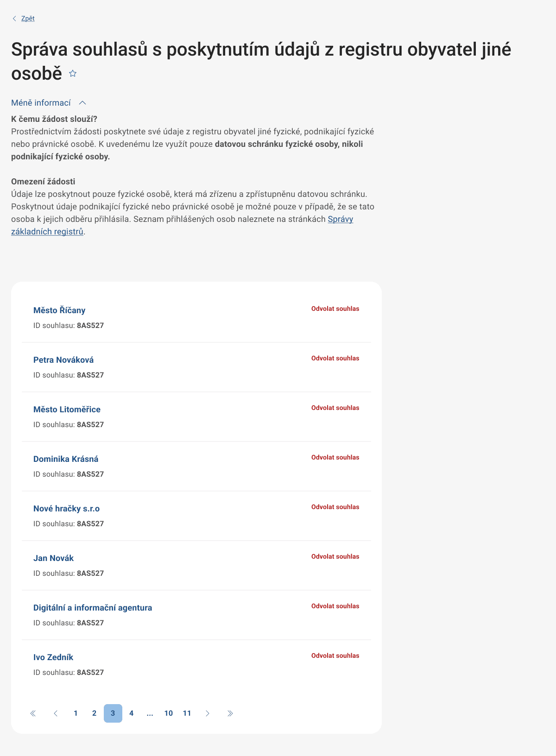Open the Město Litoměřice consent entry
556x756 pixels.
(x=67, y=409)
